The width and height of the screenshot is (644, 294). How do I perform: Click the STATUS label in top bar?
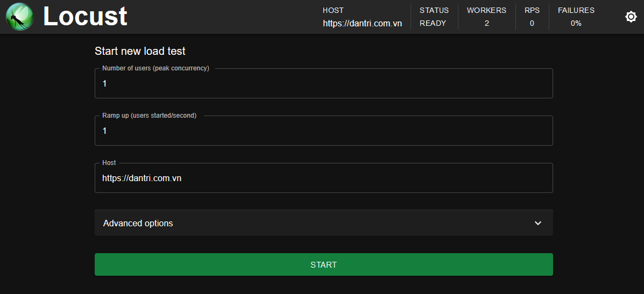pos(434,10)
